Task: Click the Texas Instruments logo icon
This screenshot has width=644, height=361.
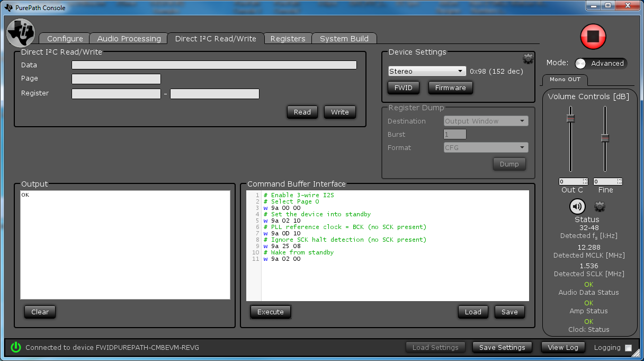Action: pos(21,33)
